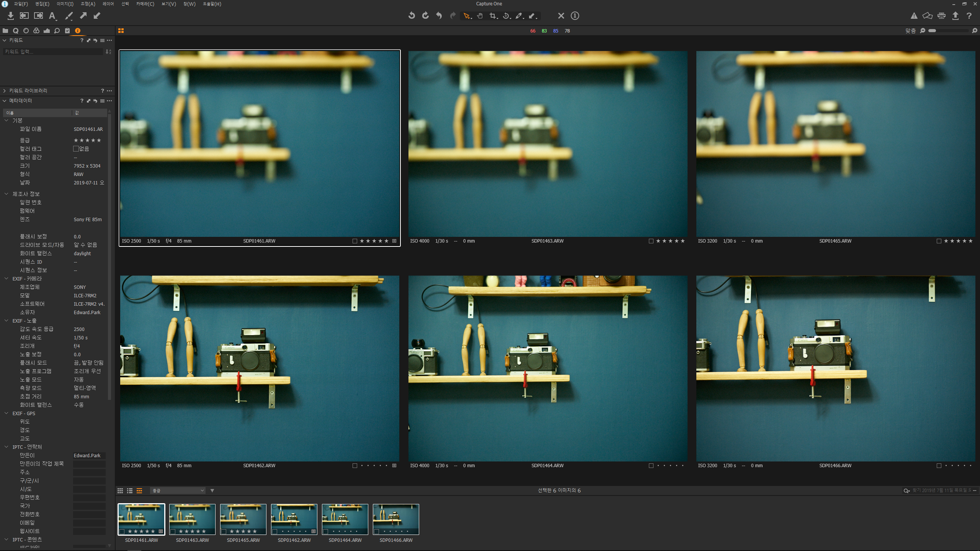Click the rotate left icon
980x551 pixels.
(x=412, y=16)
